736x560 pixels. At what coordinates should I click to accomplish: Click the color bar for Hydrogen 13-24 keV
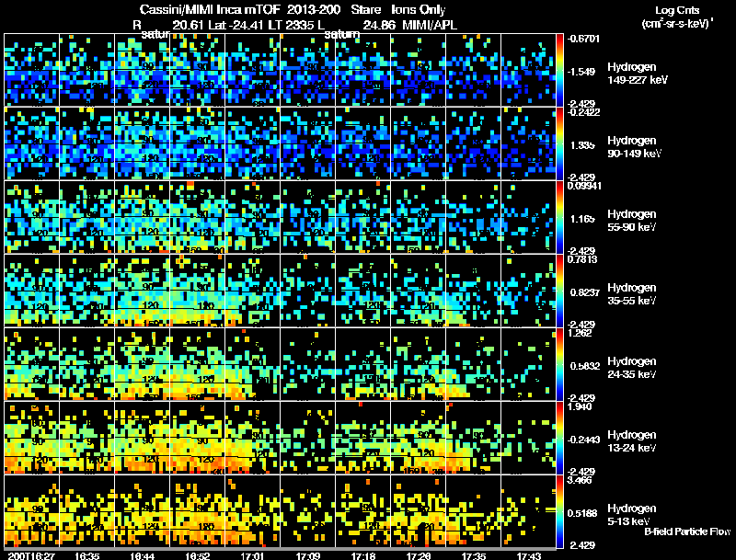[559, 438]
